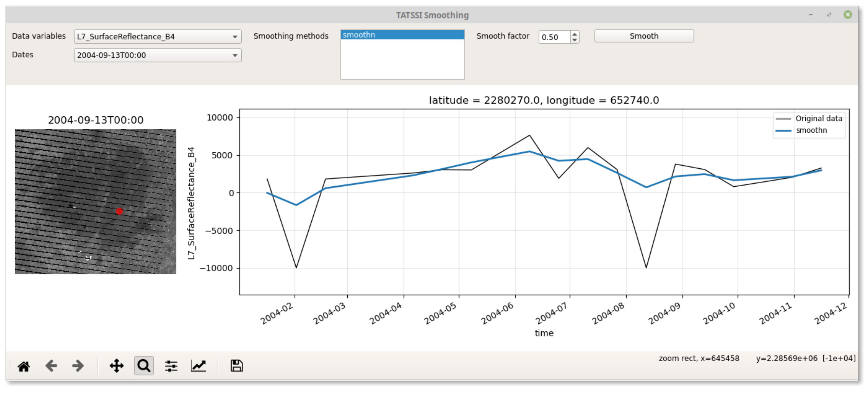Select the Pan axes tool
The image size is (868, 394).
tap(117, 366)
